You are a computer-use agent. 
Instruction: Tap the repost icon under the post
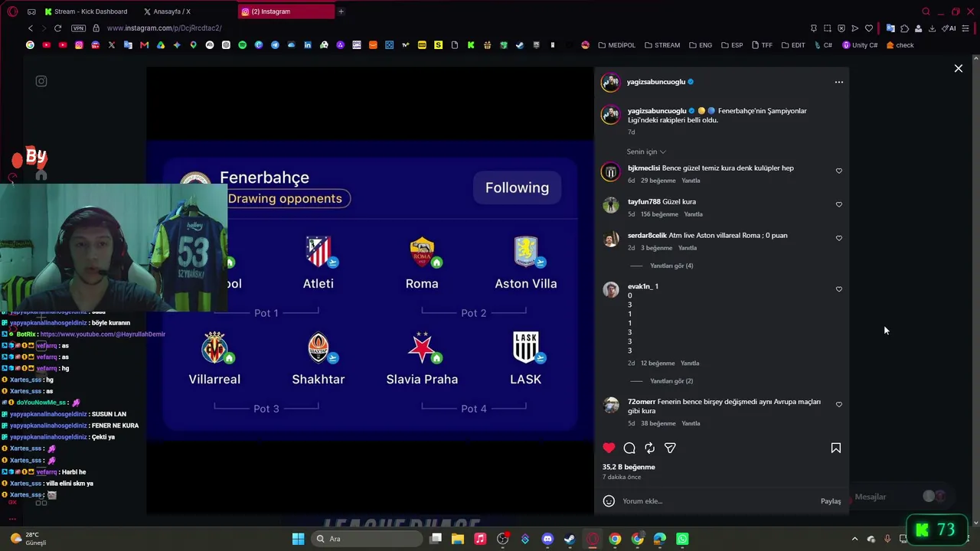(649, 448)
